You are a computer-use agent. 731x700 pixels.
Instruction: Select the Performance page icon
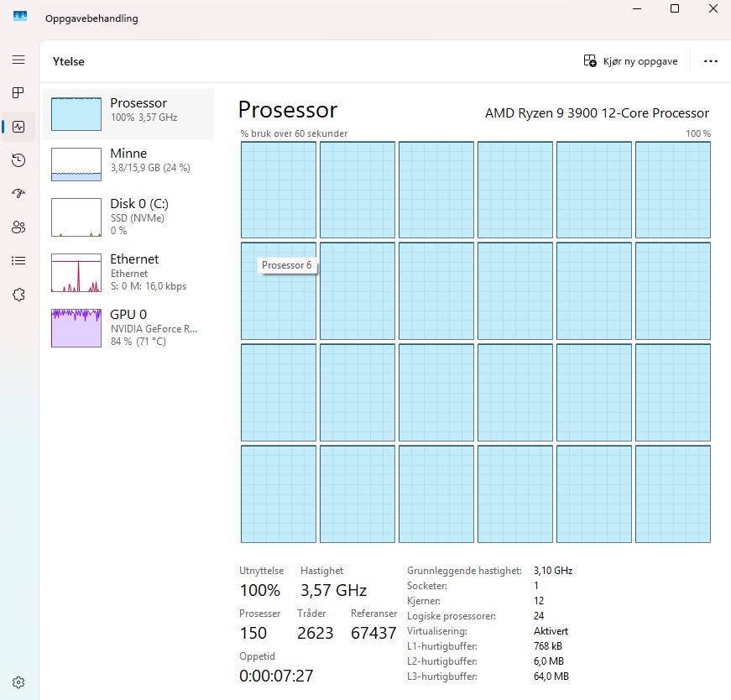18,127
